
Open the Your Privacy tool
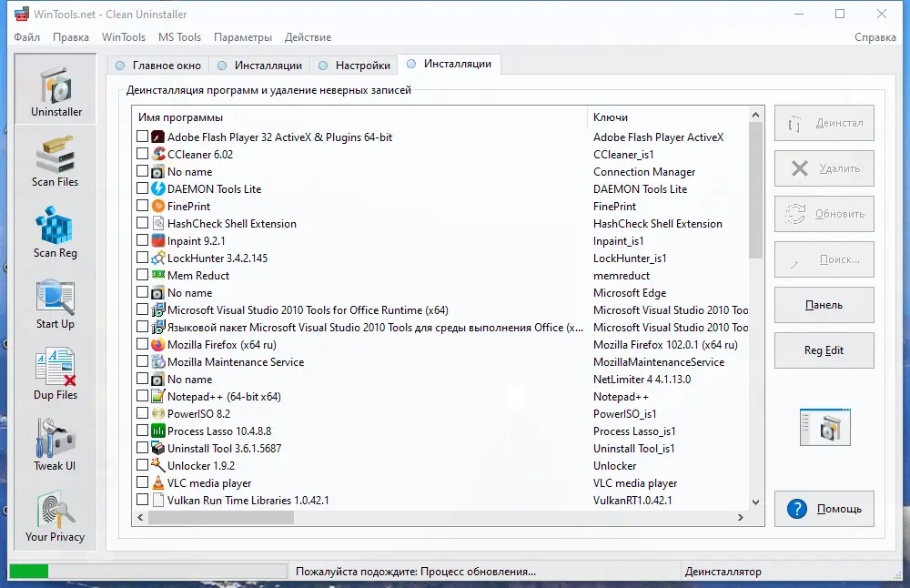[x=56, y=517]
